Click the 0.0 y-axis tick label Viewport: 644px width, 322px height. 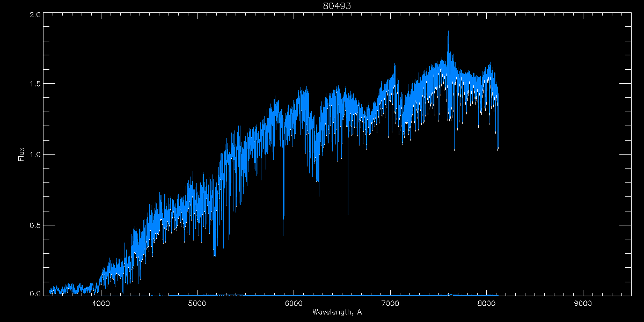(x=35, y=293)
